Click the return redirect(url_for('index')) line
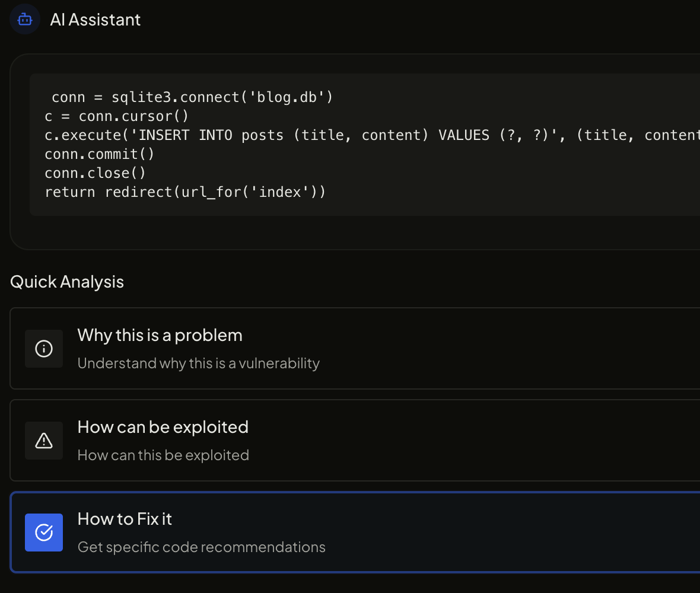The width and height of the screenshot is (700, 593). [x=185, y=192]
